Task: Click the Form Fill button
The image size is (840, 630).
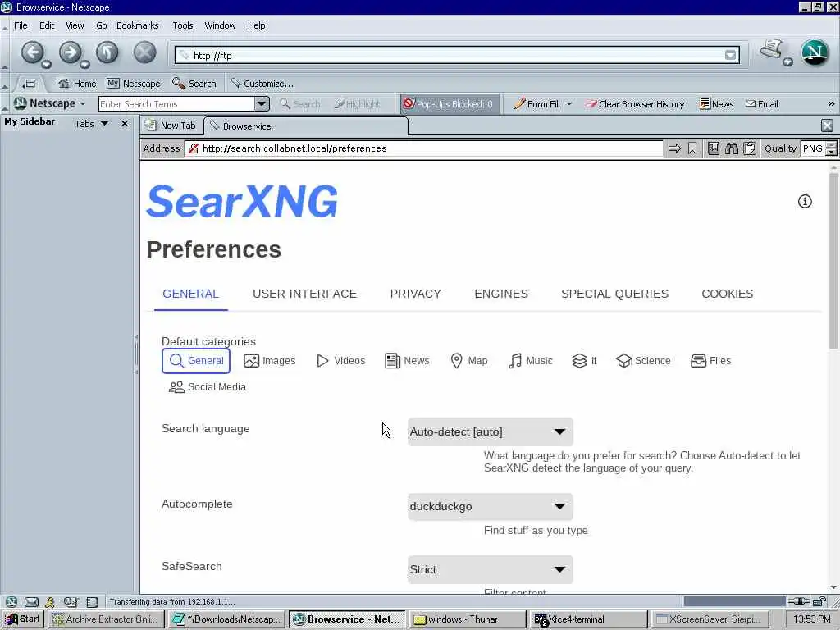Action: [x=536, y=104]
